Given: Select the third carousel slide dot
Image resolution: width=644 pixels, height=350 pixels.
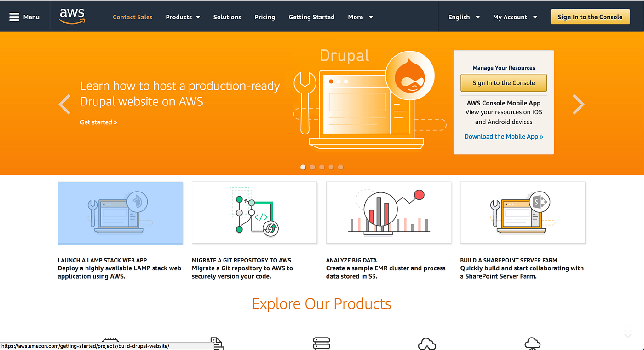Looking at the screenshot, I should point(322,167).
